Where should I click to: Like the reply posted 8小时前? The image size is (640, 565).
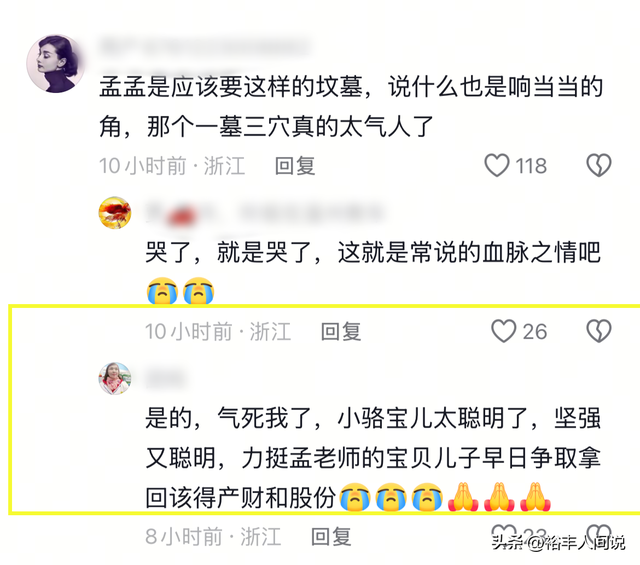point(503,534)
